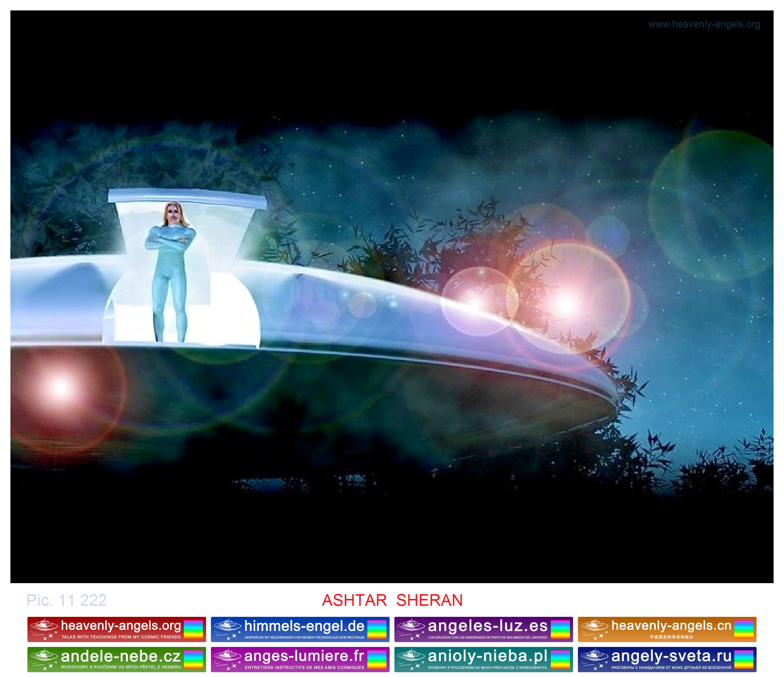Click the UFO logo on heavenly-angels.org banner
The image size is (784, 677).
tap(44, 625)
